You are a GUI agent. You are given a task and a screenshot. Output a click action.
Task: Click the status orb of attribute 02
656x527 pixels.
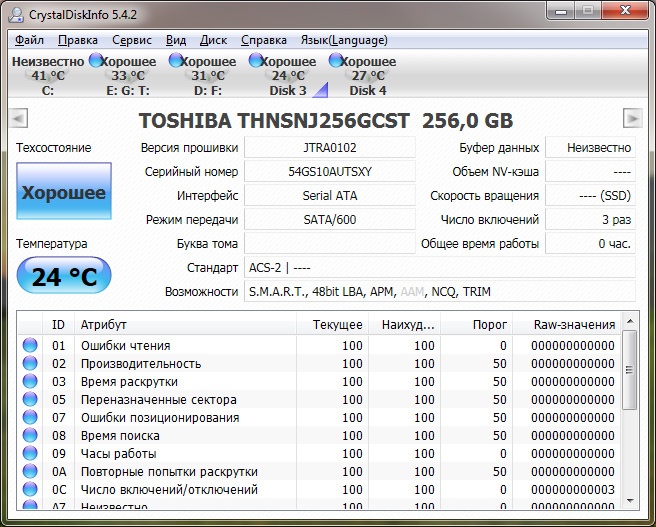[30, 363]
